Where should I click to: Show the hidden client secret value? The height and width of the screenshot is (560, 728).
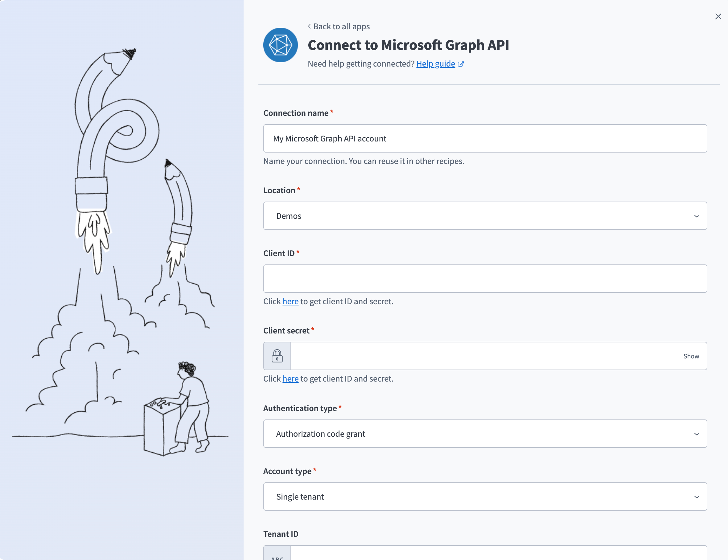691,356
